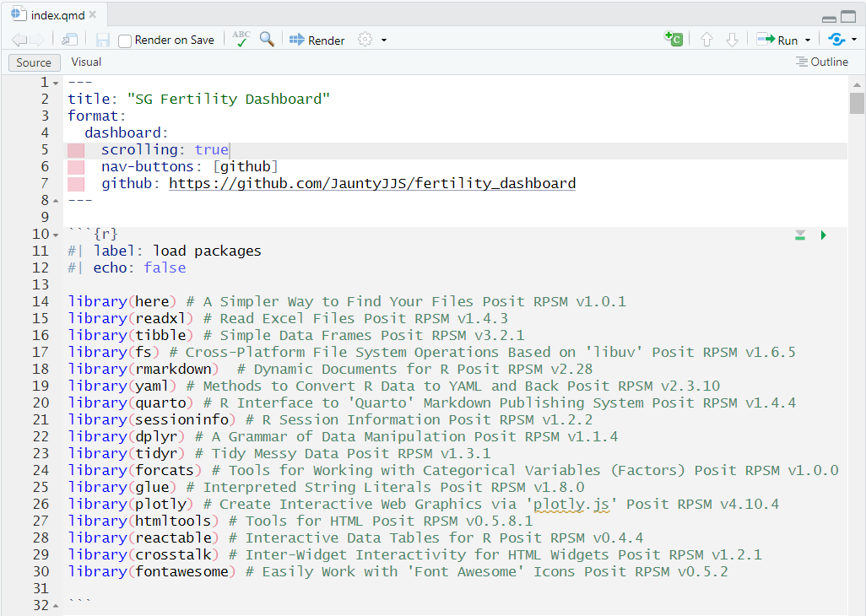Insert a new R code chunk
The image size is (866, 616).
(x=673, y=39)
